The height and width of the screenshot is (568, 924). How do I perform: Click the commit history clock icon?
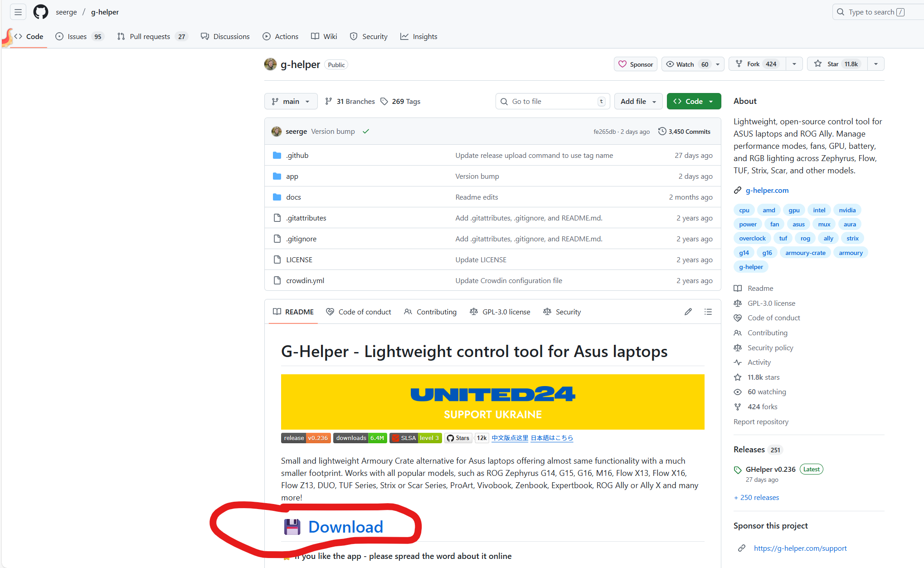(662, 131)
